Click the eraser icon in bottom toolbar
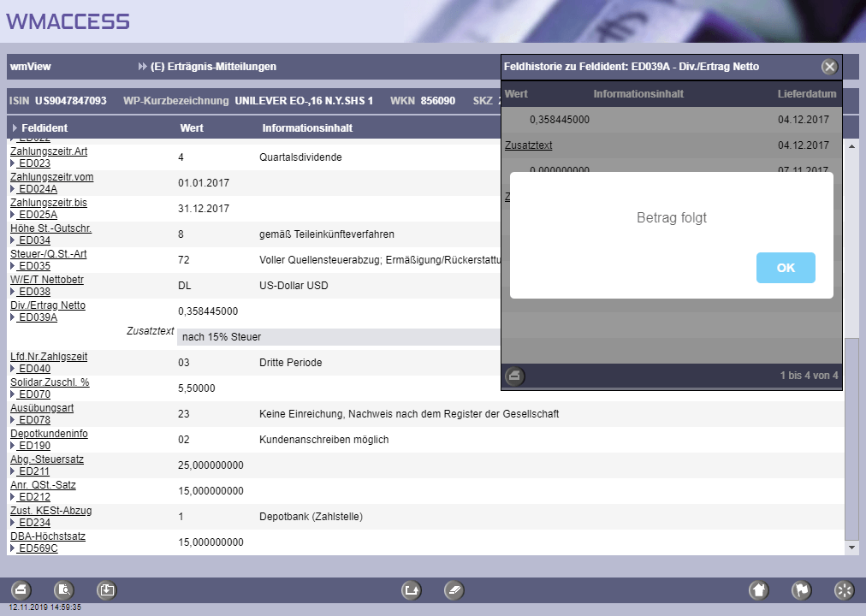This screenshot has height=616, width=866. (454, 589)
